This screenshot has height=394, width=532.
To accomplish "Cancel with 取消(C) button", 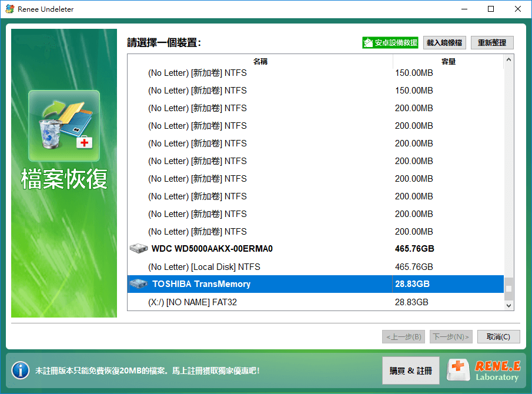I will click(x=498, y=336).
